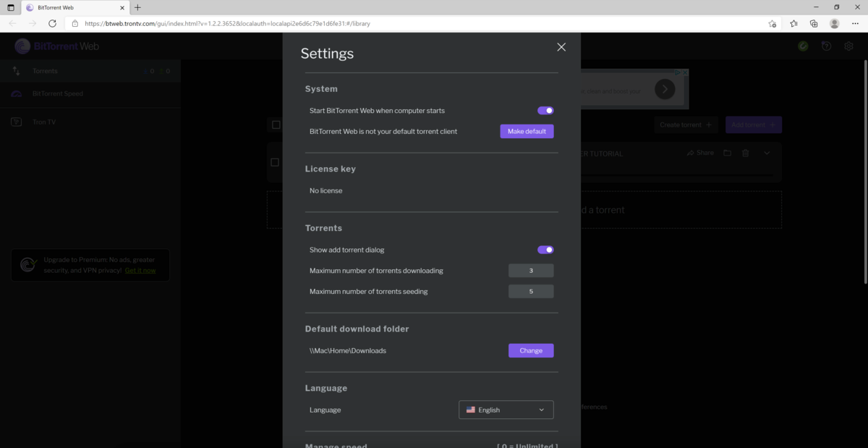Click the browser forward arrow
This screenshot has height=448, width=868.
(33, 23)
